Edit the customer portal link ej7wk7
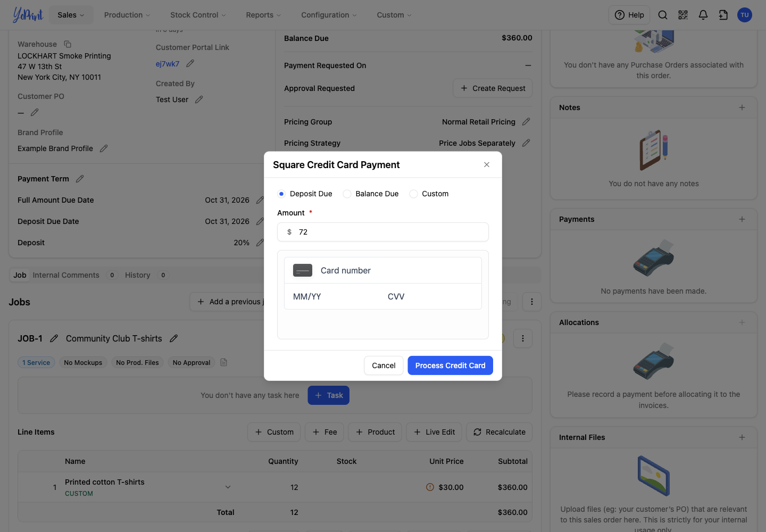Viewport: 766px width, 532px height. [190, 63]
